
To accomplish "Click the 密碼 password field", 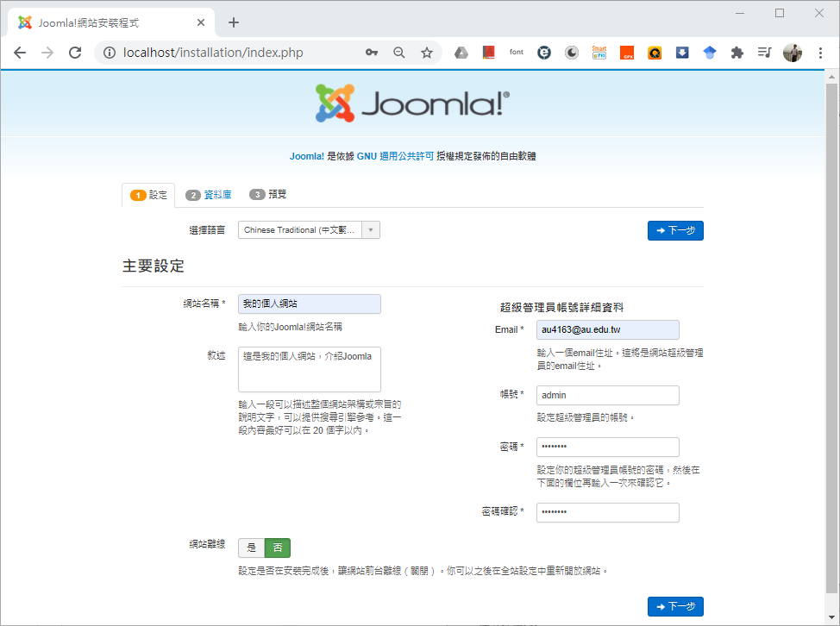I will coord(608,448).
